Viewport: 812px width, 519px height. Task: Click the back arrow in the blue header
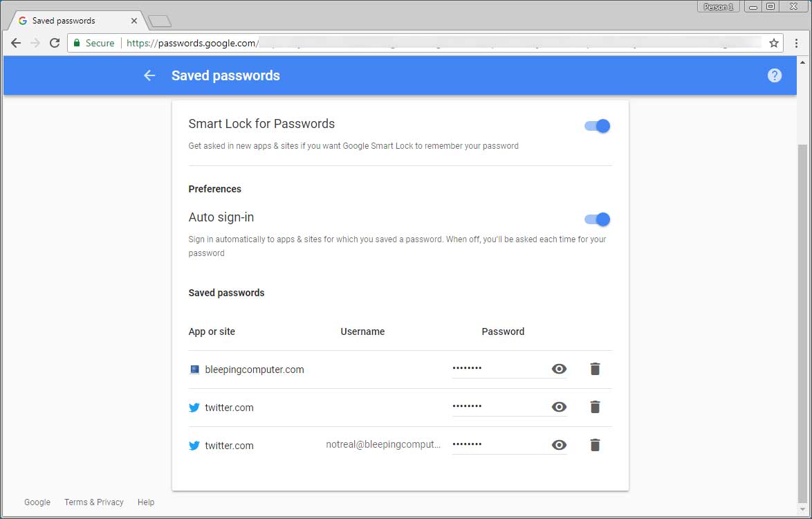click(149, 75)
